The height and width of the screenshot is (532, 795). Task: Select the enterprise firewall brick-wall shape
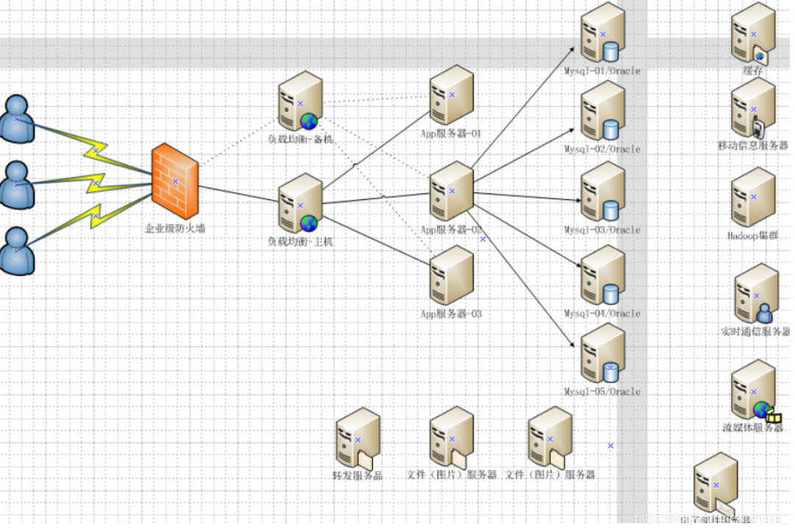click(x=175, y=181)
